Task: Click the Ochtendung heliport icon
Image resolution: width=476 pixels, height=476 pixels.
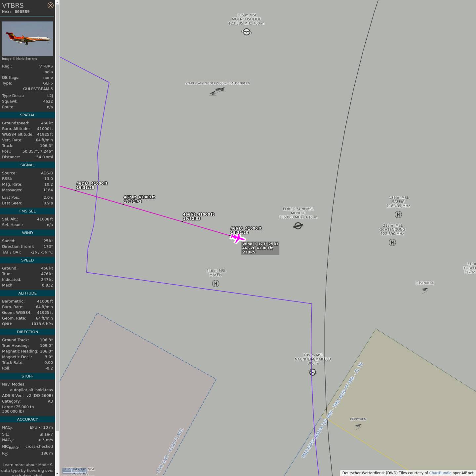Action: pyautogui.click(x=392, y=243)
